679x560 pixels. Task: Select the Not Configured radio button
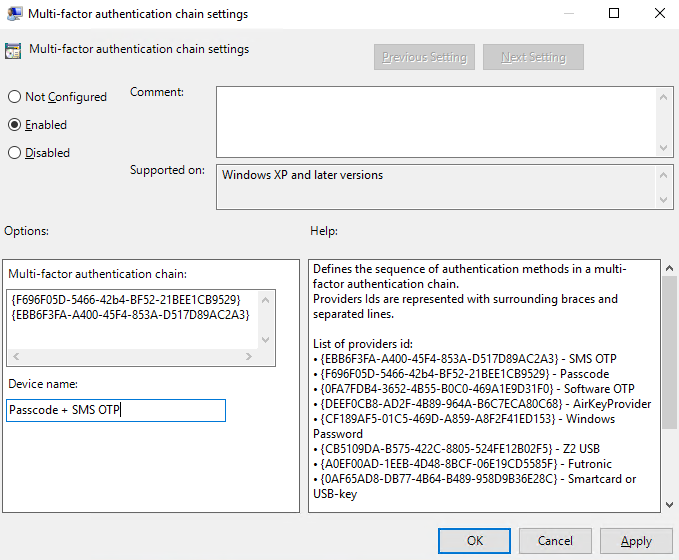pyautogui.click(x=15, y=97)
